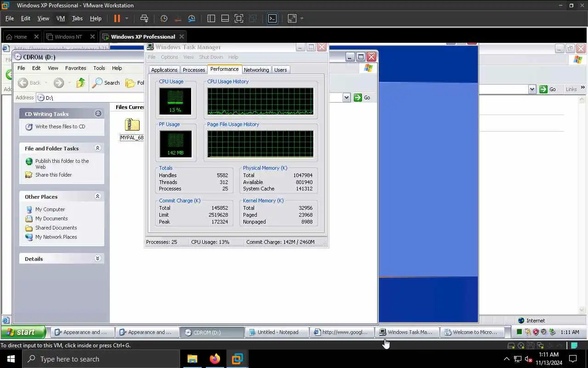The image size is (588, 368).
Task: Open Shared Documents from Other Places
Action: [x=56, y=228]
